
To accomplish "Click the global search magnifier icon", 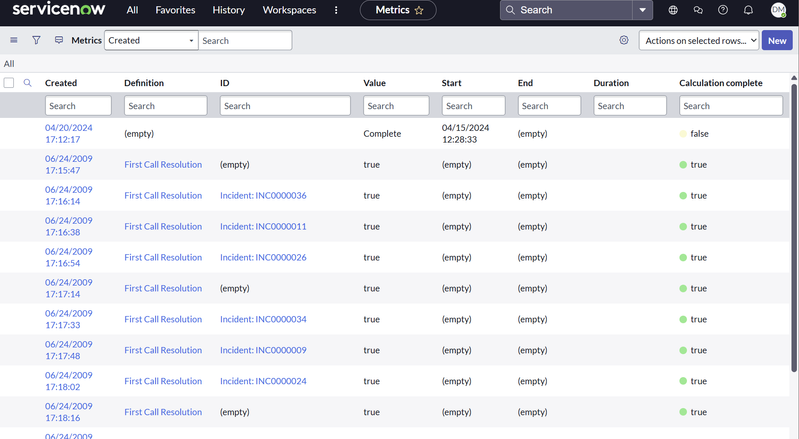I will pyautogui.click(x=510, y=10).
